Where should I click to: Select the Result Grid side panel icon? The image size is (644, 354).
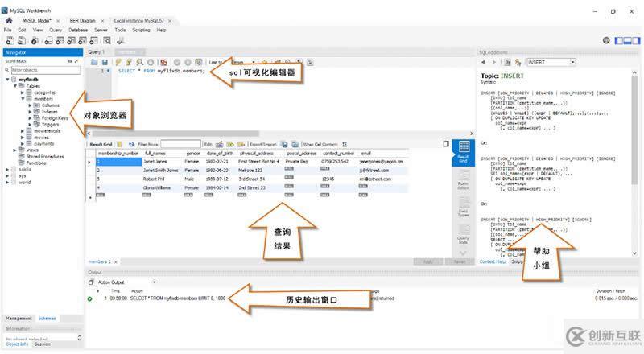coord(464,152)
